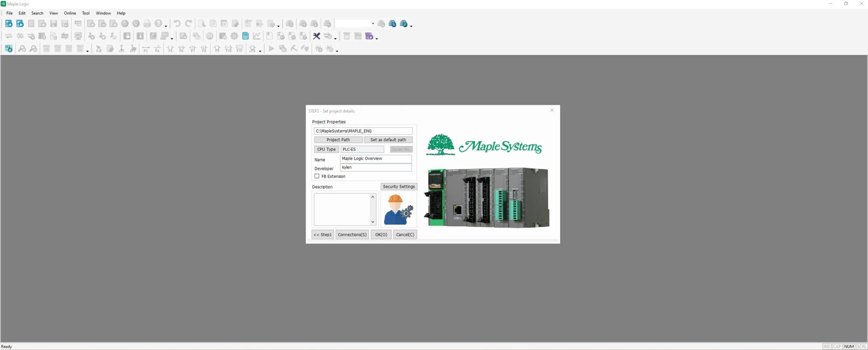Click the New Project icon in toolbar

tap(9, 23)
